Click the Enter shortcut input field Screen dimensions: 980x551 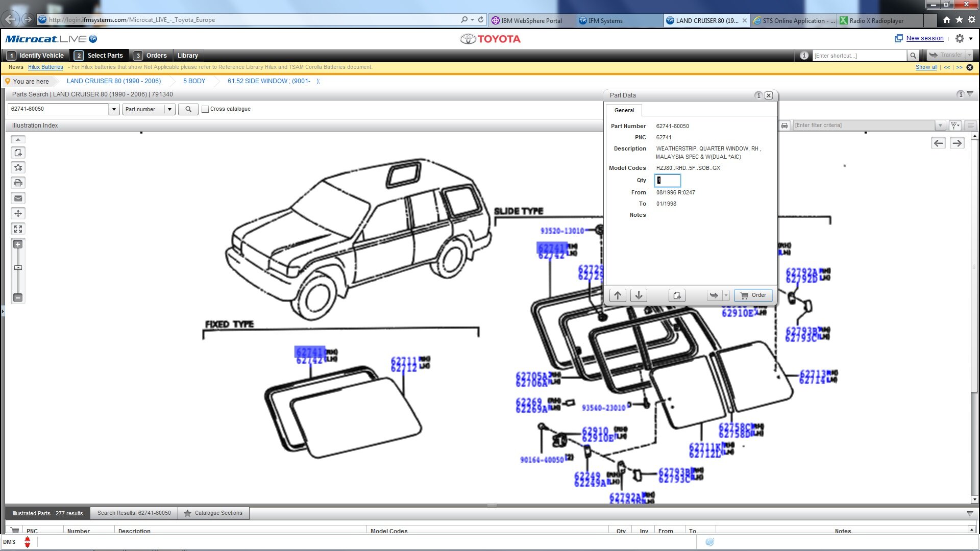[x=860, y=56]
